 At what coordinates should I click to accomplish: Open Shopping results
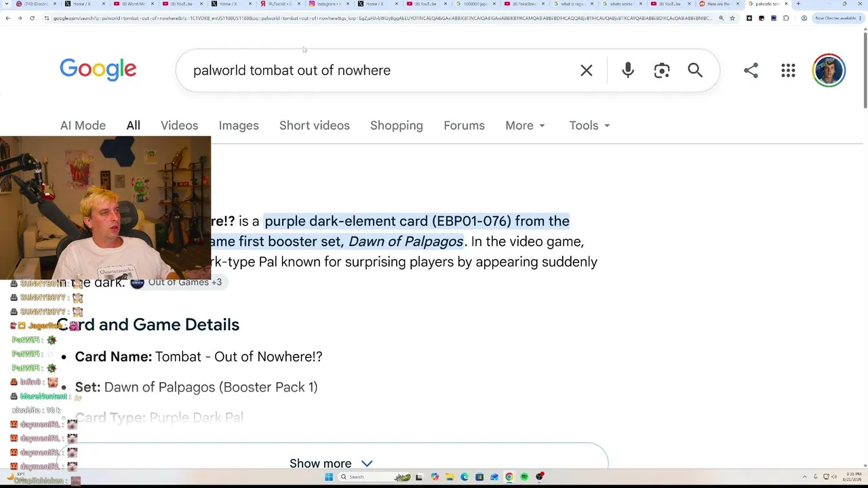[397, 125]
